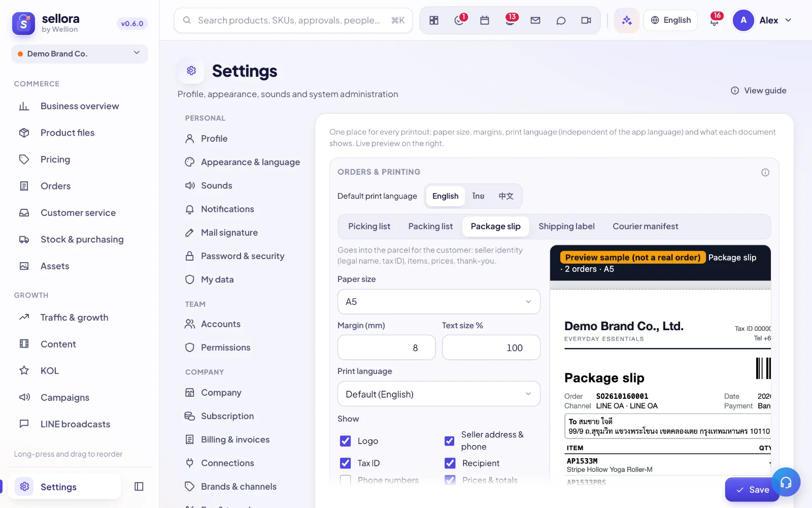Viewport: 812px width, 508px height.
Task: Uncheck the Tax ID checkbox
Action: [x=345, y=463]
